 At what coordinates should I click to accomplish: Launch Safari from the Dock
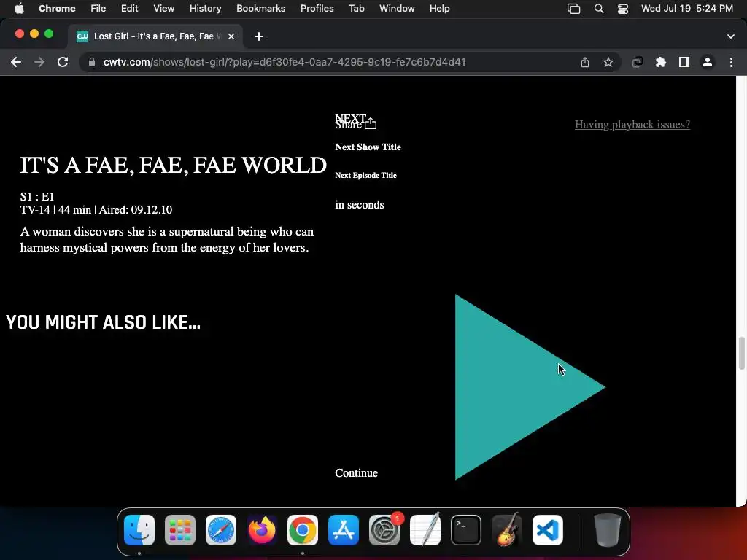click(x=221, y=530)
